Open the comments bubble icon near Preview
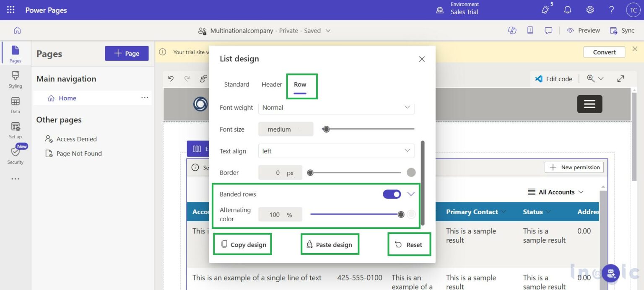Screen dimensions: 644x290 pos(548,30)
